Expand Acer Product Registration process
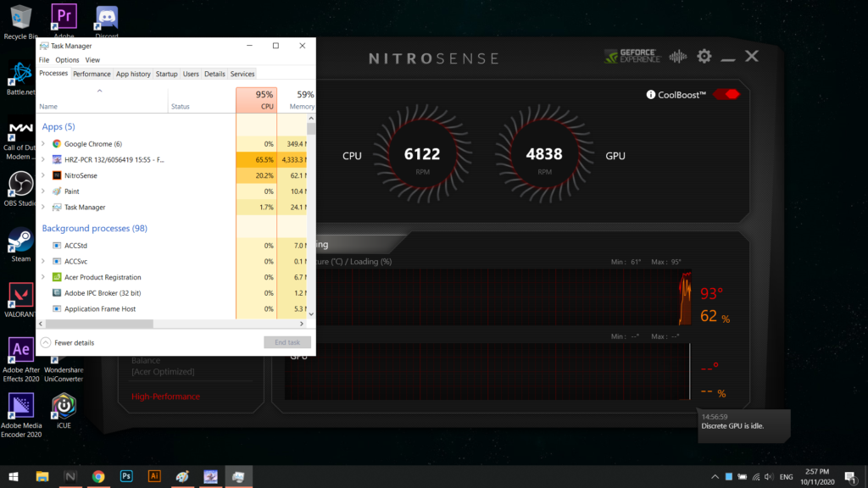The height and width of the screenshot is (488, 868). tap(43, 277)
